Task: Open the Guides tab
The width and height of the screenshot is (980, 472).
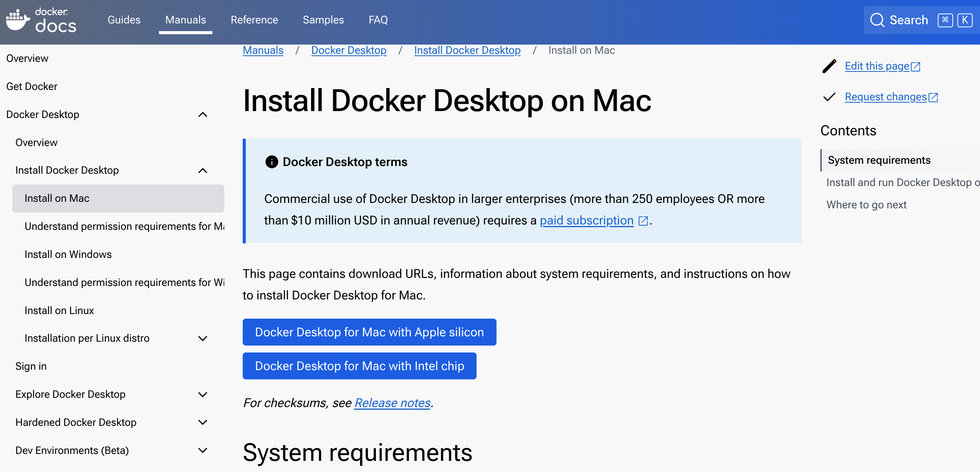Action: click(x=124, y=20)
